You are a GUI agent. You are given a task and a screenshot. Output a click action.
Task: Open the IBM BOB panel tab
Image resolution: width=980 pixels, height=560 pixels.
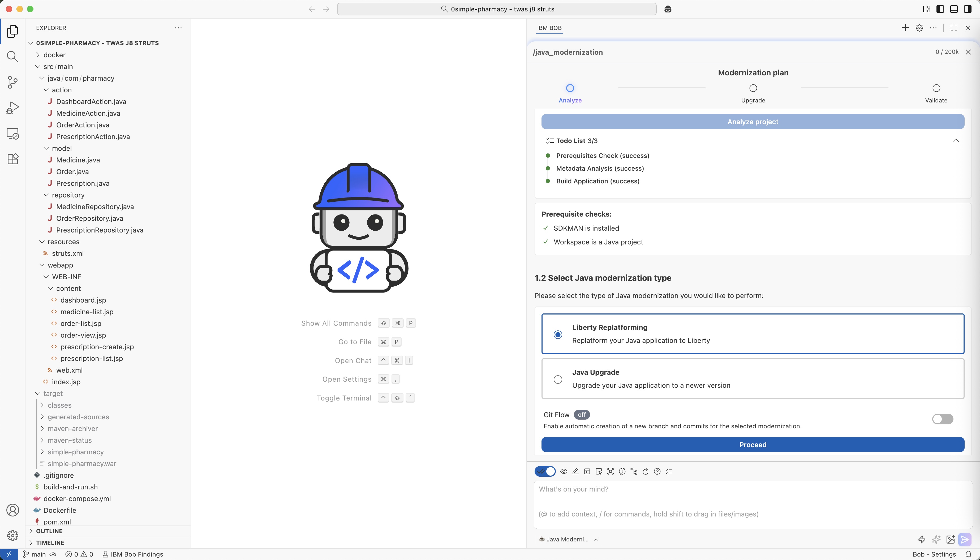pos(549,28)
